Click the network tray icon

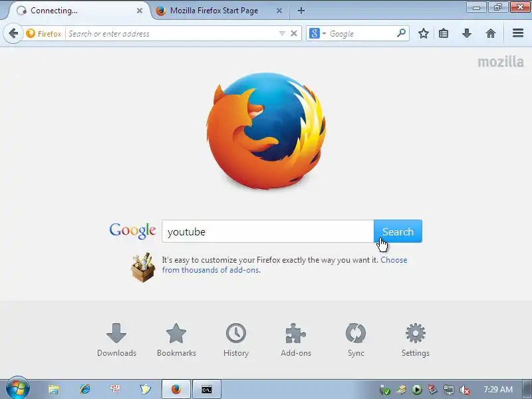tap(448, 390)
